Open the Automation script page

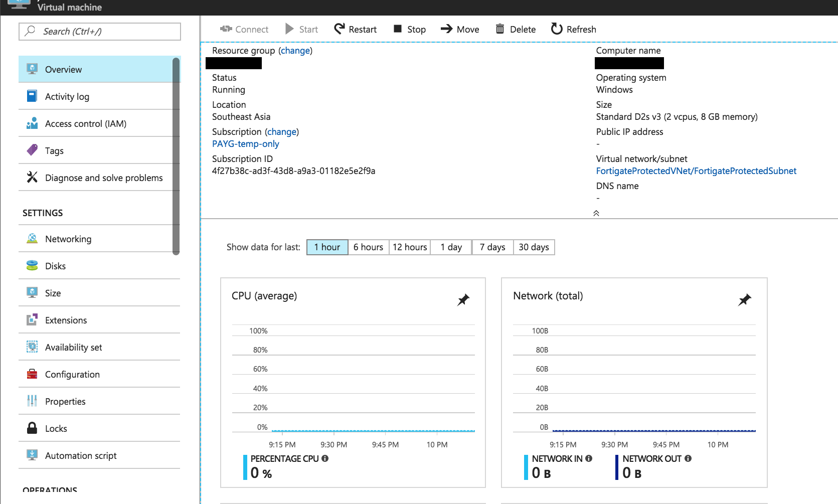pos(81,455)
